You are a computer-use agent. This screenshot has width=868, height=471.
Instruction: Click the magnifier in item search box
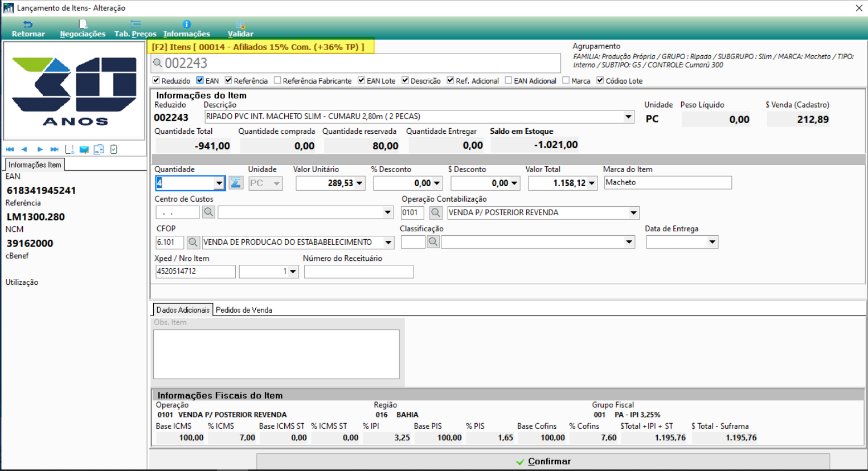click(158, 63)
